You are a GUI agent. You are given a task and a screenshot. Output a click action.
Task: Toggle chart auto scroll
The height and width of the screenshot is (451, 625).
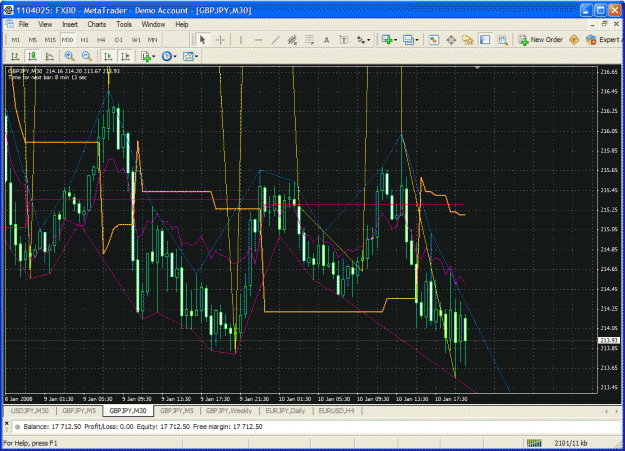[108, 56]
